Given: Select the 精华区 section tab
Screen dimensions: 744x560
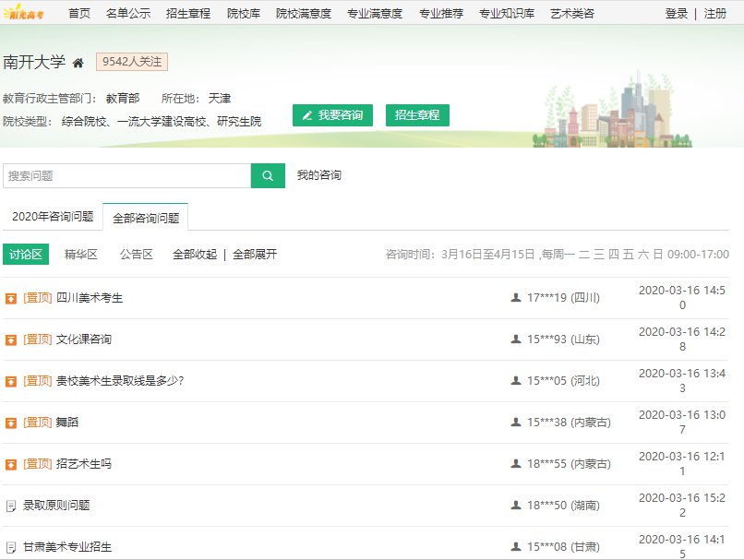Looking at the screenshot, I should (x=81, y=255).
